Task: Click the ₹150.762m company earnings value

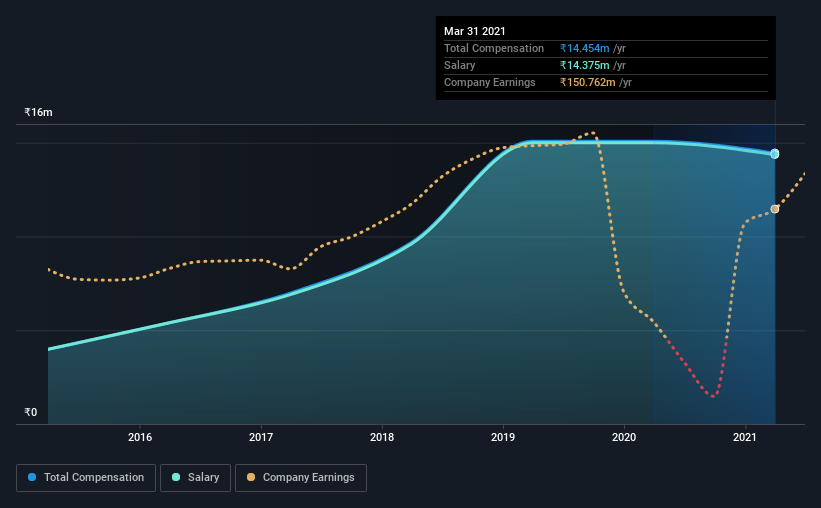Action: (587, 82)
